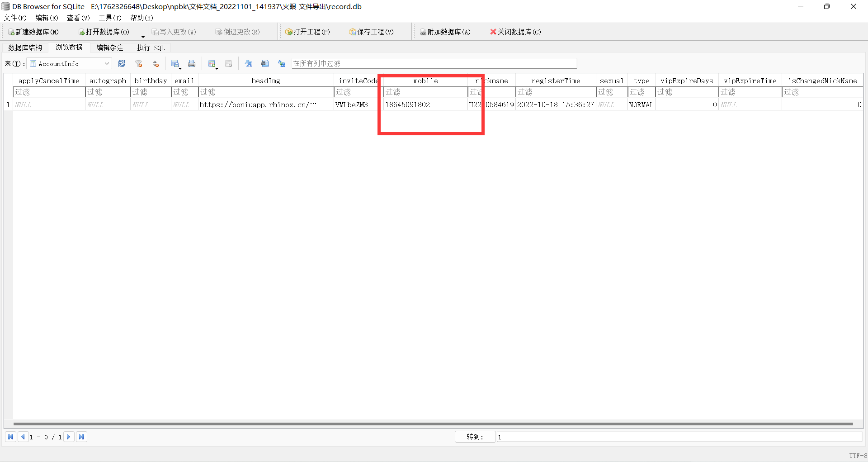Click the horizontal scrollbar of data grid
Screen dimensions: 868x462
coord(433,424)
